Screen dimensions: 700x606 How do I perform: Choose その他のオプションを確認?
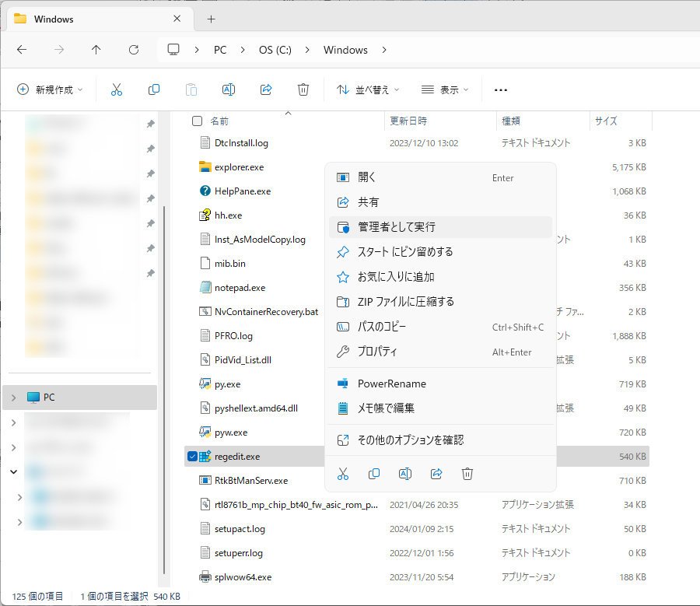pyautogui.click(x=441, y=440)
